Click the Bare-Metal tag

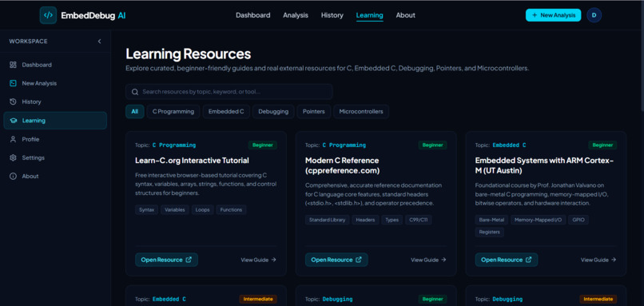pos(491,220)
